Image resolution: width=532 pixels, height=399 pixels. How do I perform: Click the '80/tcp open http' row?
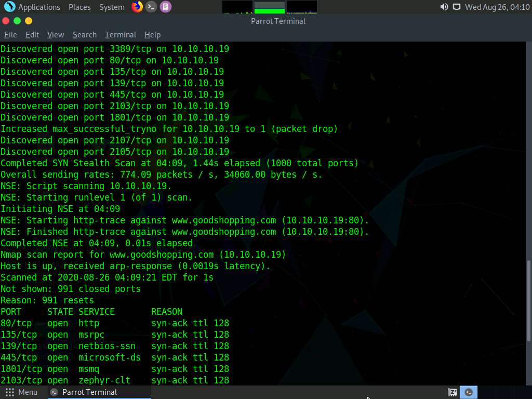[x=115, y=323]
